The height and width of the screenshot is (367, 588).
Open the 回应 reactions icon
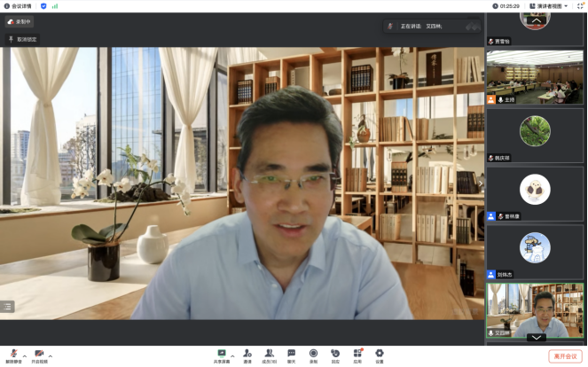coord(335,355)
